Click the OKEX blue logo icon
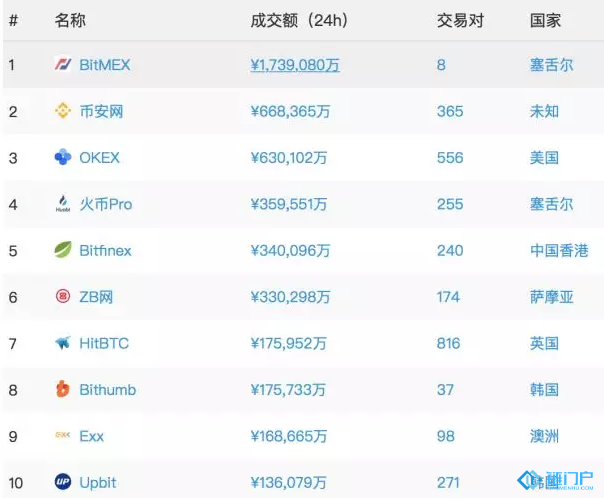604x498 pixels. [x=62, y=158]
